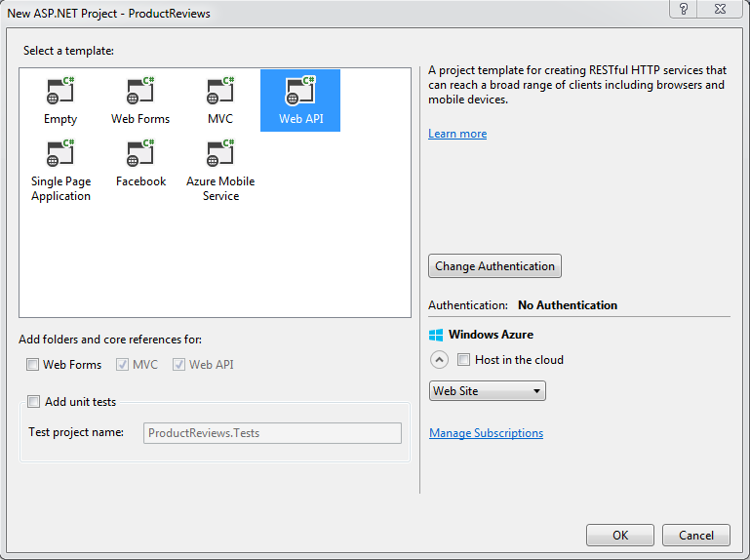Click the Cancel button
750x560 pixels.
[x=696, y=535]
